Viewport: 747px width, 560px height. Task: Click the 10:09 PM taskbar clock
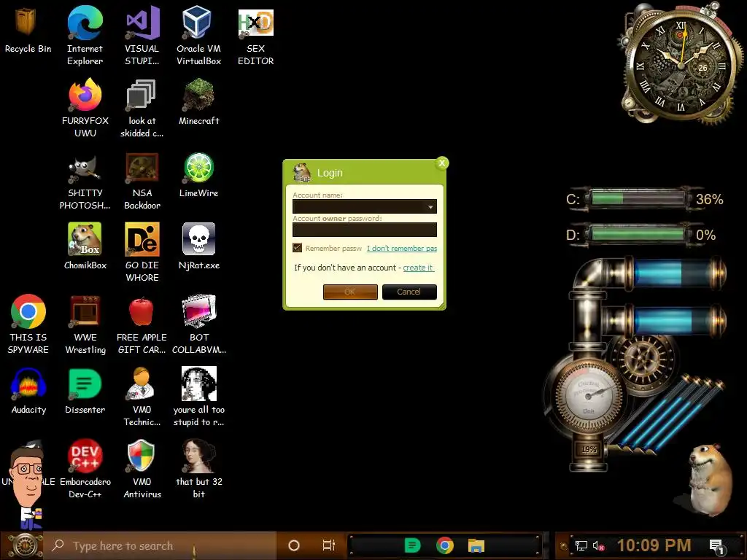[x=654, y=545]
